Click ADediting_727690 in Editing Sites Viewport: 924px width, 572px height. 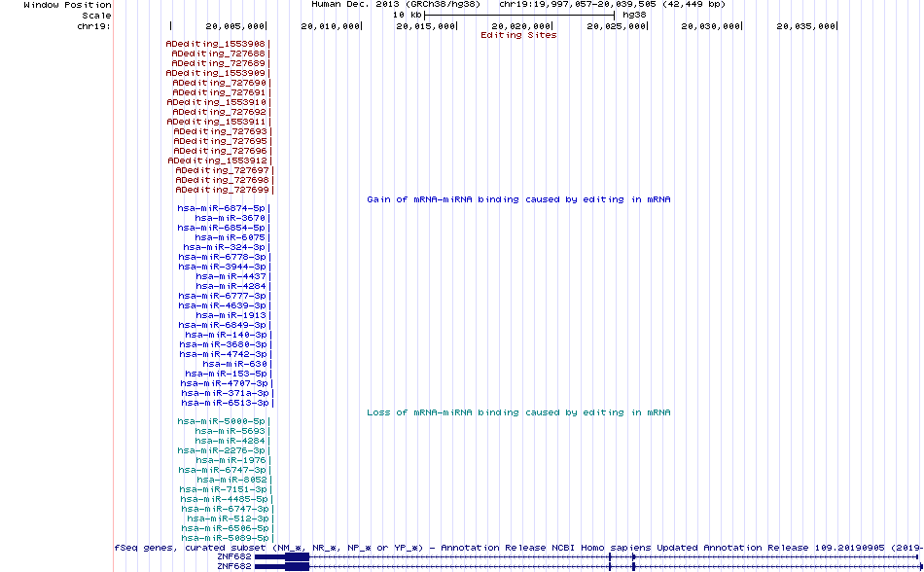coord(219,83)
